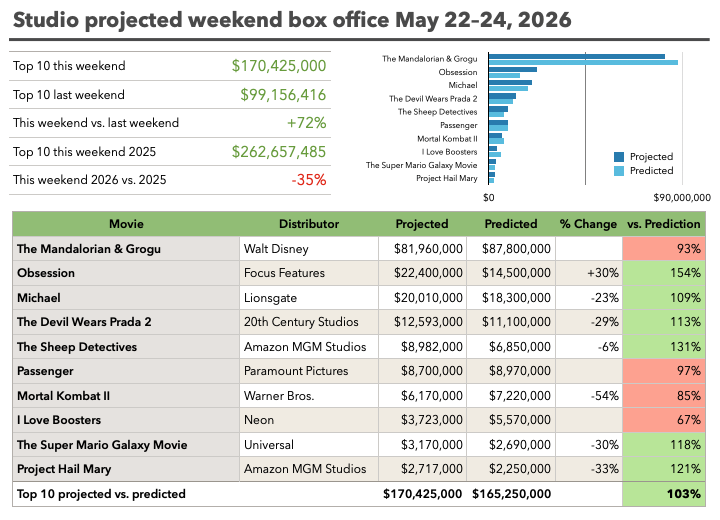Viewport: 720px width, 520px height.
Task: Click the 131% vs. Prediction cell
Action: coord(664,347)
